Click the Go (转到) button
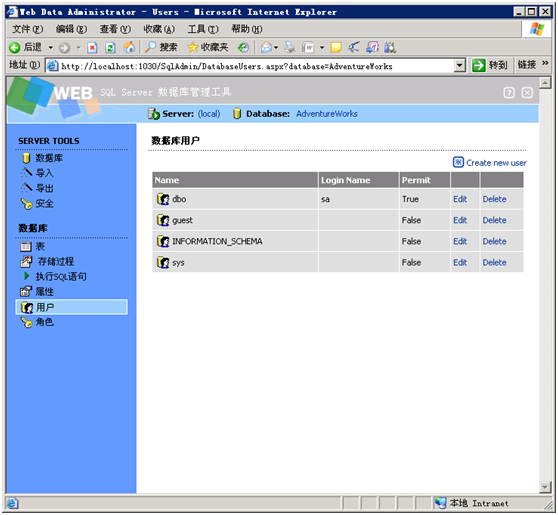 [x=490, y=65]
